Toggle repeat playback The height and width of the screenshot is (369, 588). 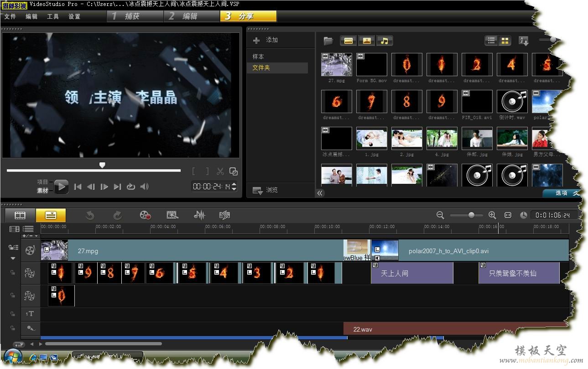point(131,187)
